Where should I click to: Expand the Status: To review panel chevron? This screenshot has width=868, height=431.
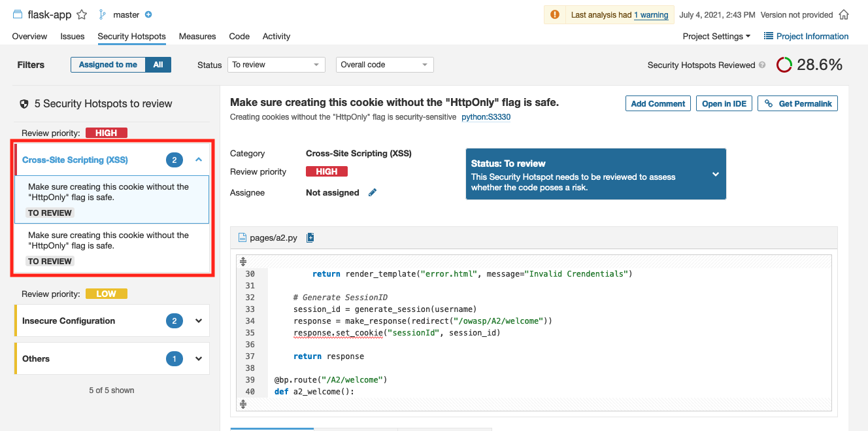coord(715,174)
